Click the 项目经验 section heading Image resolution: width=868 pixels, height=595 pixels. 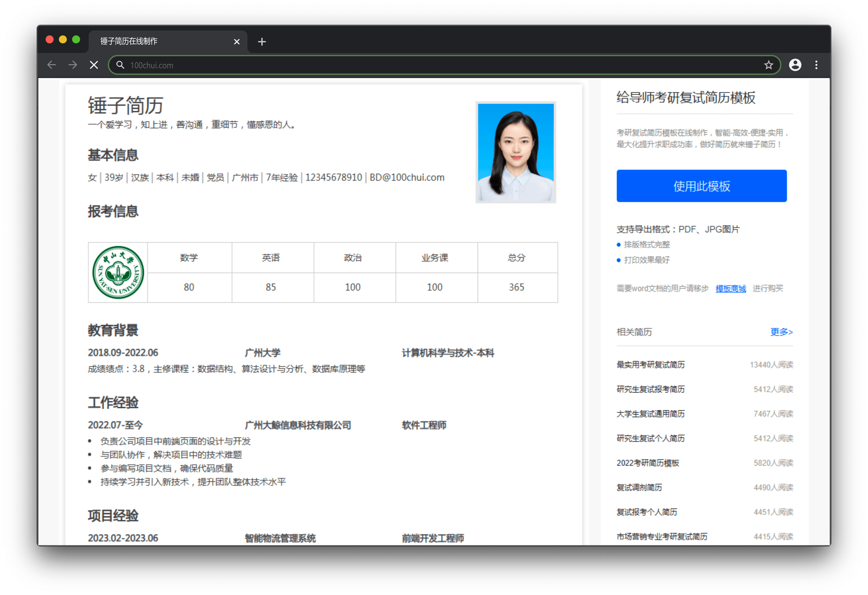[113, 516]
